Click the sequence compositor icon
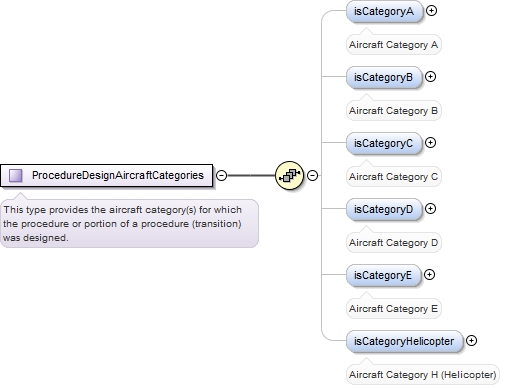Screen dimensions: 507x388 [289, 175]
